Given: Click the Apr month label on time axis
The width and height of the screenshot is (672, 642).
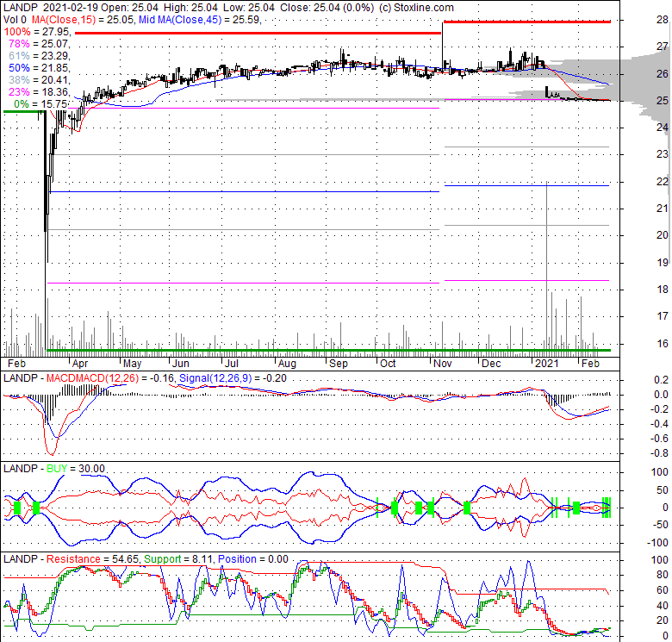Looking at the screenshot, I should click(x=80, y=364).
